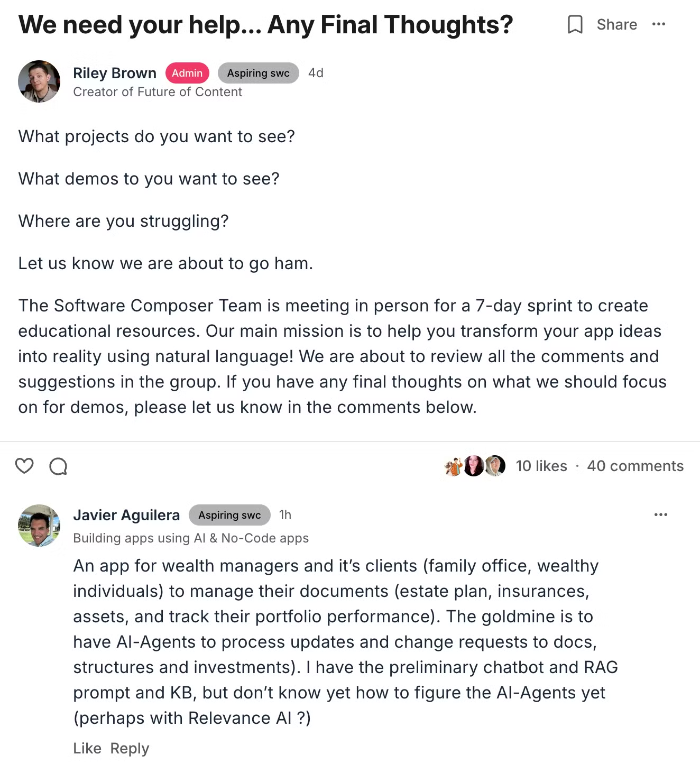Open Javier Aguilera's profile name
This screenshot has height=773, width=700.
point(126,515)
